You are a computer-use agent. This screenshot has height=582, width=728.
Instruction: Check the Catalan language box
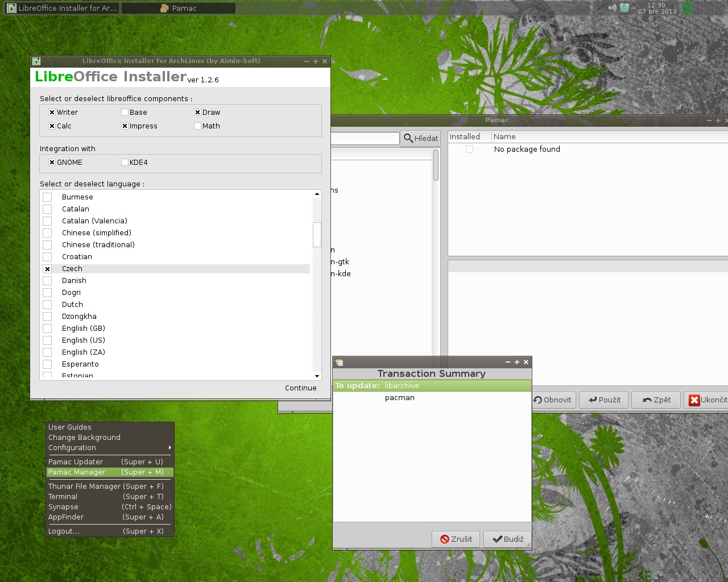pyautogui.click(x=47, y=209)
